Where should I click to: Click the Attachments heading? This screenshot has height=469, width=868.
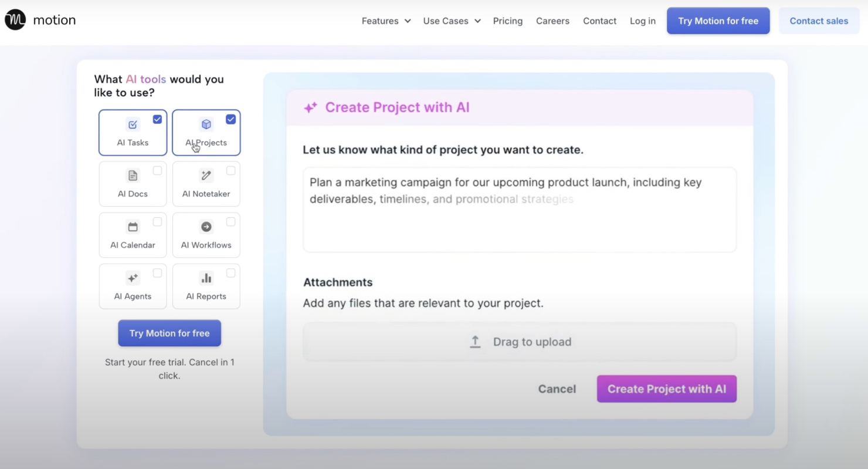[x=338, y=282]
